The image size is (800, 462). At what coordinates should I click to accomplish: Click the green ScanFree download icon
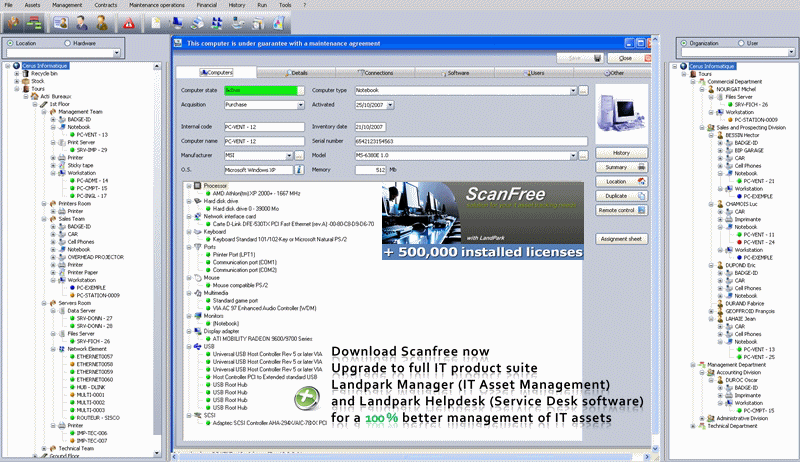tap(307, 398)
